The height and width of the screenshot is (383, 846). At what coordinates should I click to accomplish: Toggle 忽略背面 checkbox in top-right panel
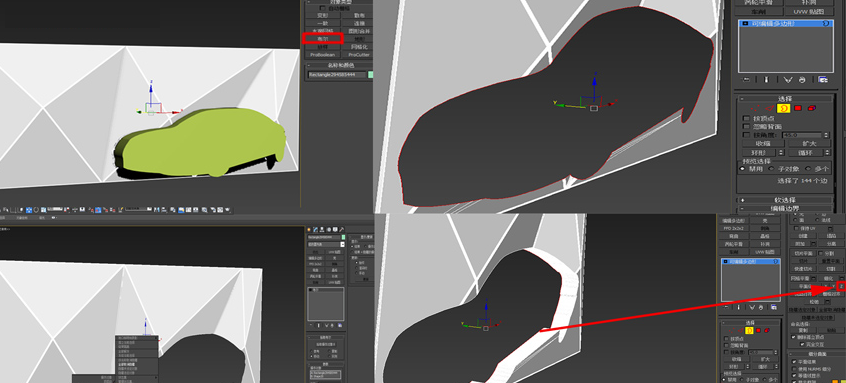747,126
